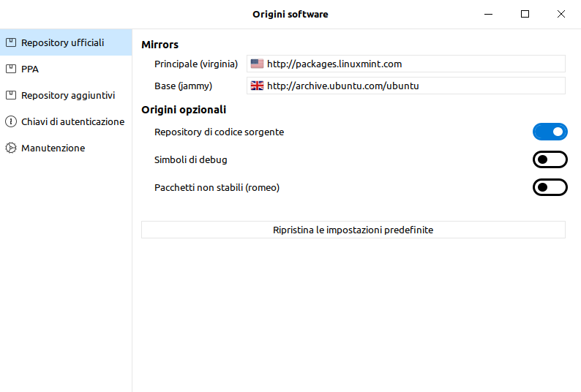The image size is (581, 392).
Task: Turn on Pacchetti non stabili (romeo)
Action: [x=550, y=187]
